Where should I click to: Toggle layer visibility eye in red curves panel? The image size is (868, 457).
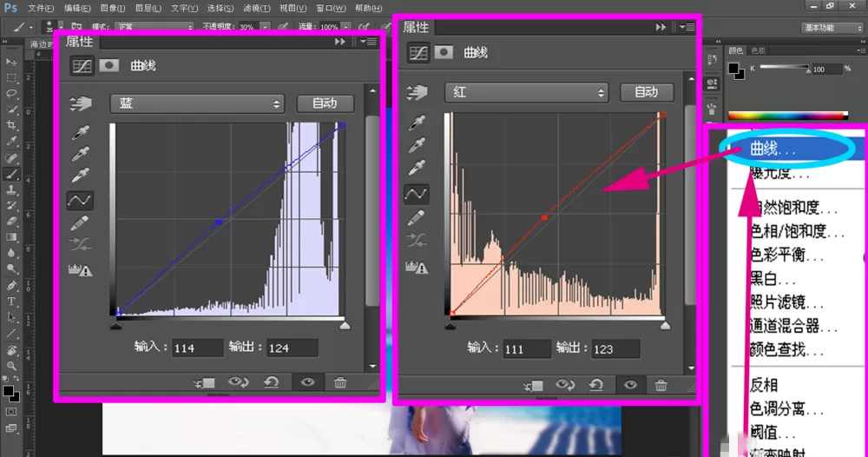pyautogui.click(x=630, y=385)
